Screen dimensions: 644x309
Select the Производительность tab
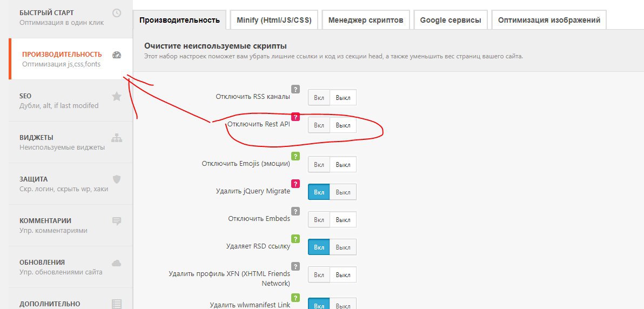[x=179, y=20]
